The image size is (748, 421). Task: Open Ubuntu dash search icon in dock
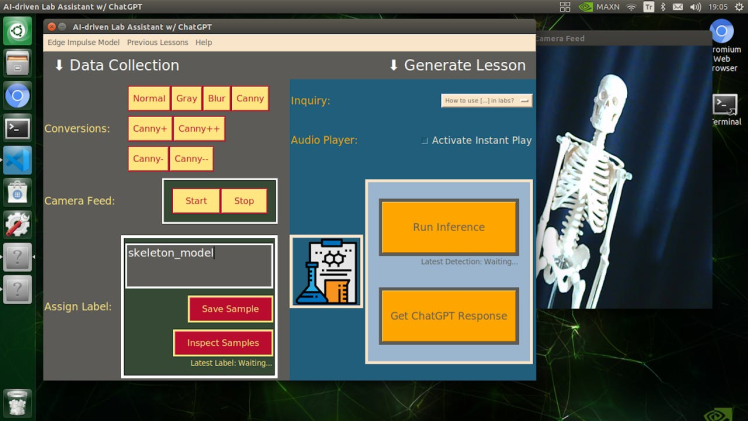click(18, 31)
